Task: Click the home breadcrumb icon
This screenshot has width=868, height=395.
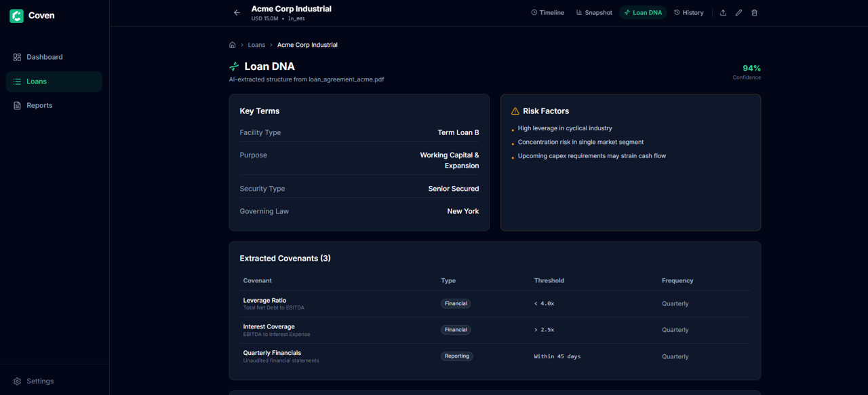Action: pyautogui.click(x=233, y=45)
